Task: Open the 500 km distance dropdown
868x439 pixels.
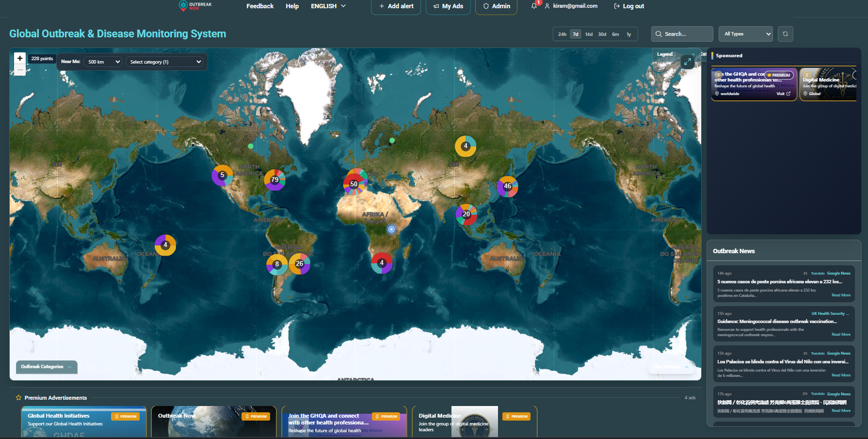Action: [102, 62]
